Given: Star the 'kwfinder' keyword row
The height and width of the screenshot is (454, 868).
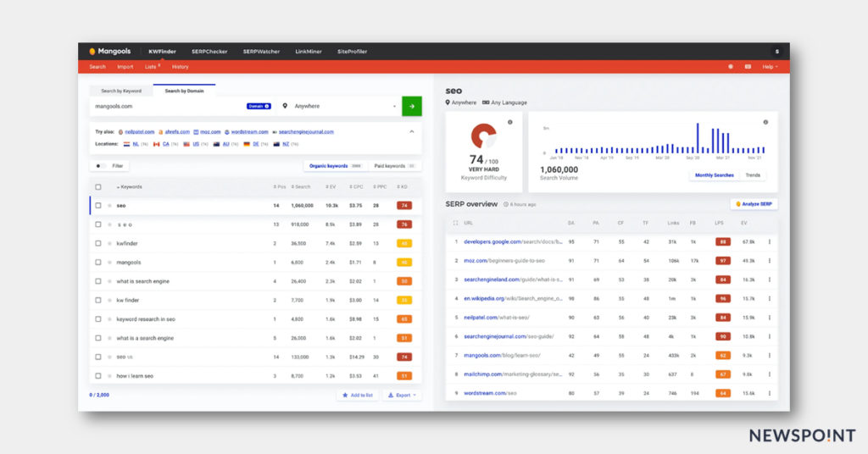Looking at the screenshot, I should 109,243.
